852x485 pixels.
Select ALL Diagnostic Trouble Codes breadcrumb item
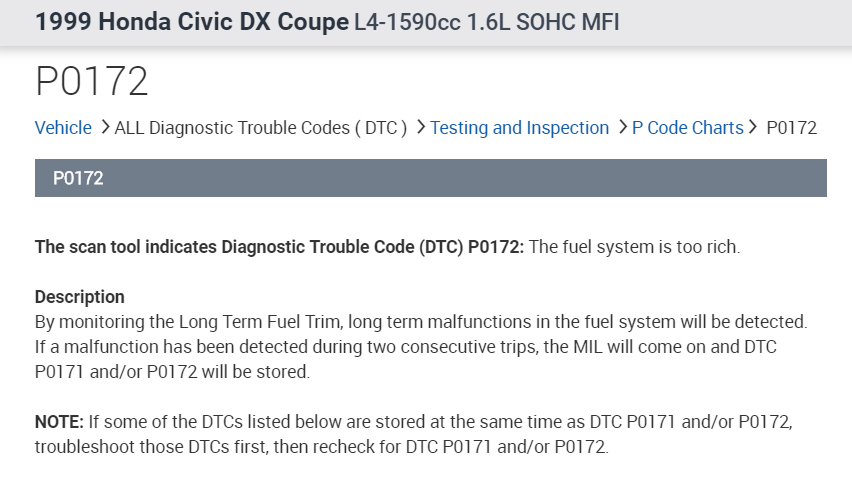(260, 128)
